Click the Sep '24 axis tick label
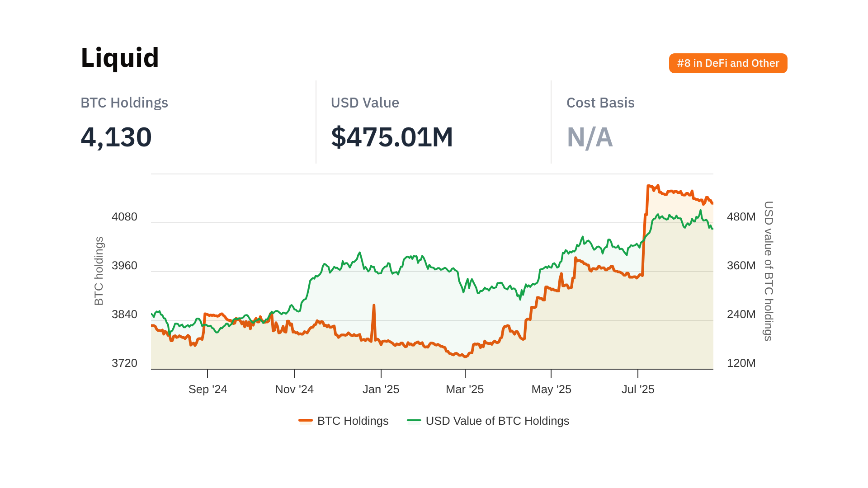 click(x=208, y=389)
